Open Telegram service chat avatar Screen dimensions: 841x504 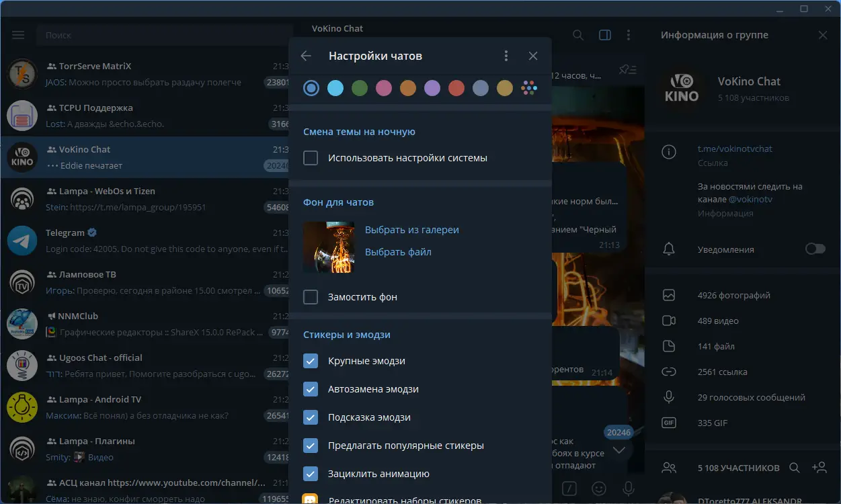[x=22, y=241]
